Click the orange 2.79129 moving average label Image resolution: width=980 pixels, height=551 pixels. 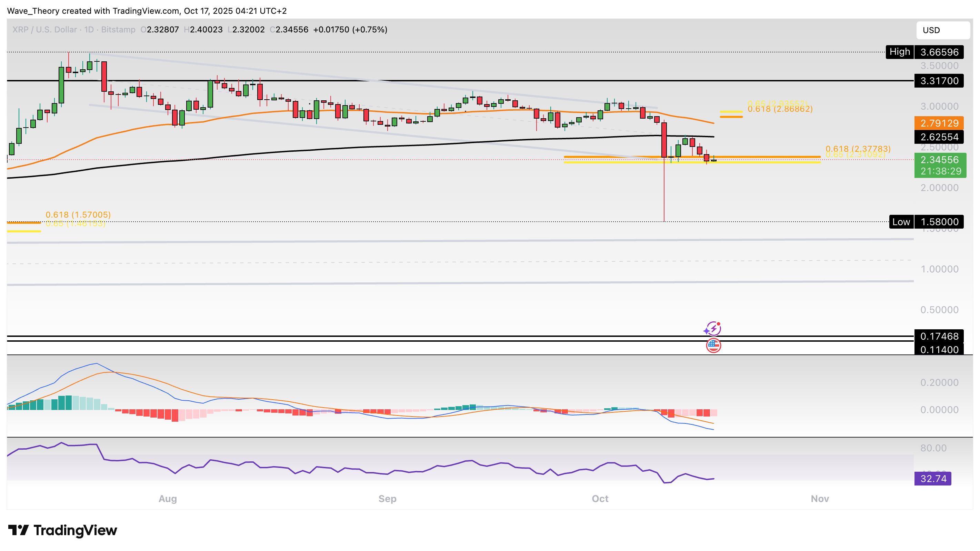[939, 123]
